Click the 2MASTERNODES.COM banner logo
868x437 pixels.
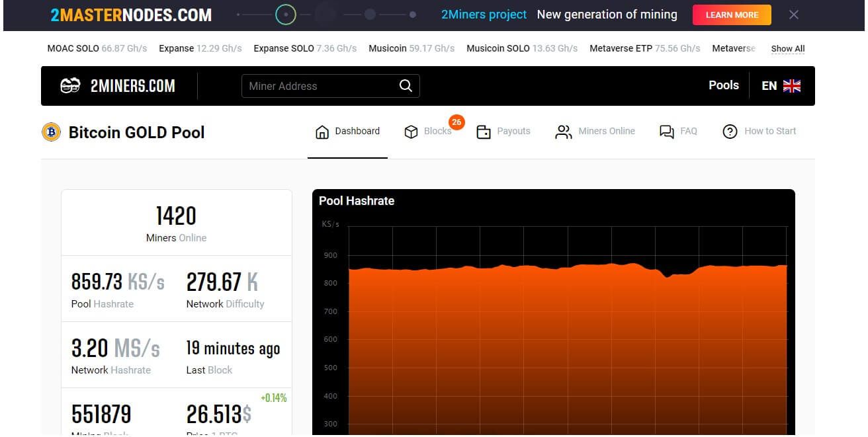131,15
